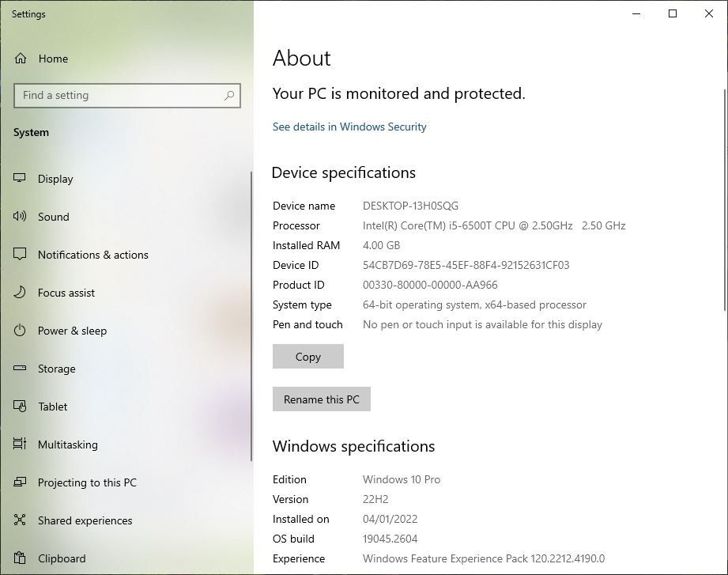Click the Sound speaker icon
This screenshot has height=575, width=728.
point(20,216)
